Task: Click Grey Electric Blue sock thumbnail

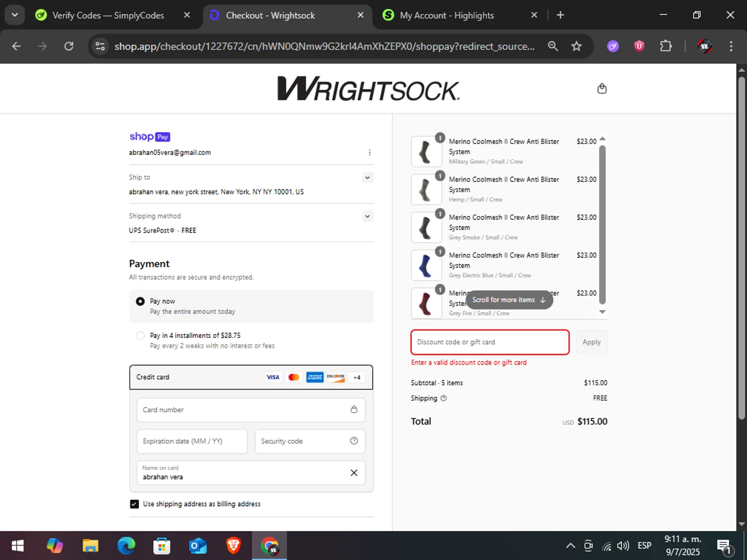Action: tap(426, 265)
